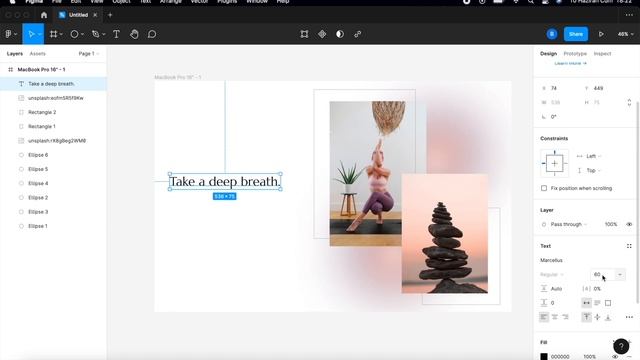
Task: Click the Share button
Action: point(576,34)
